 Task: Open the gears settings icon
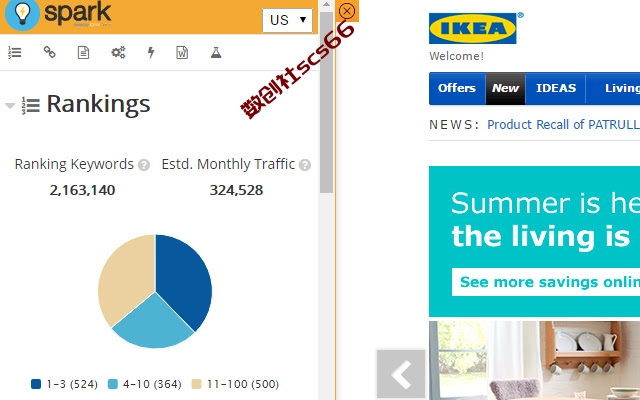tap(118, 52)
